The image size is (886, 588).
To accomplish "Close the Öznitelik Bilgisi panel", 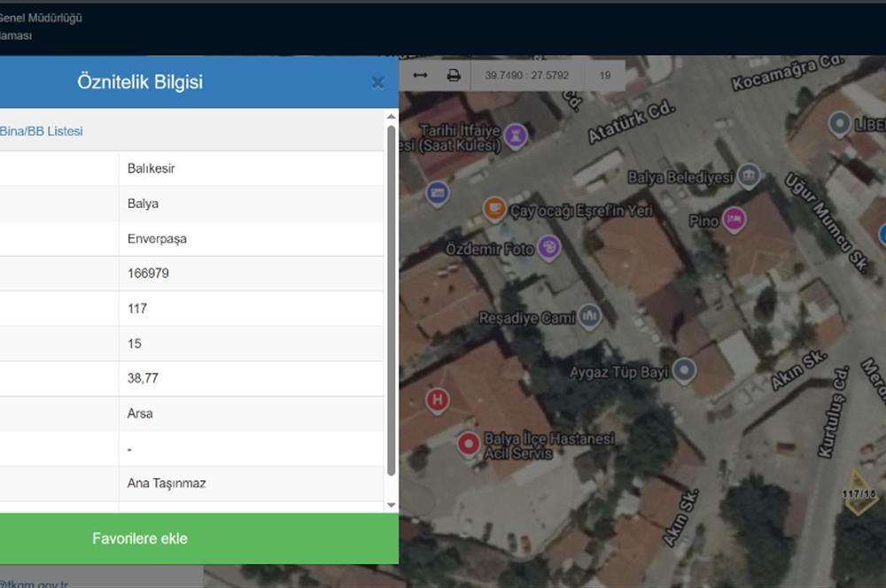I will click(x=378, y=82).
